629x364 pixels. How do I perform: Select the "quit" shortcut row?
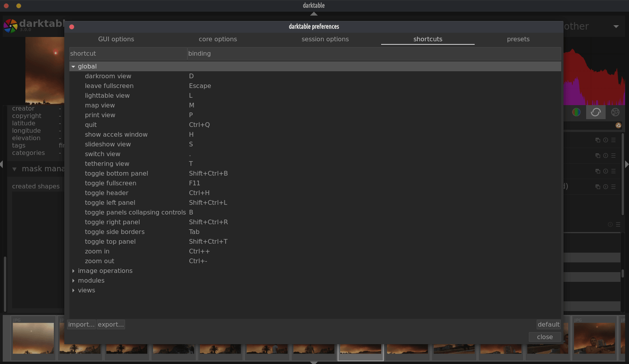tap(315, 125)
